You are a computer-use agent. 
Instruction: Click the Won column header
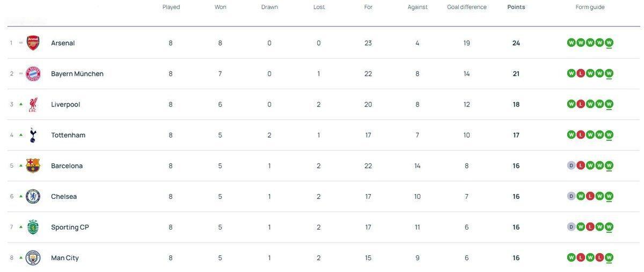[x=220, y=7]
